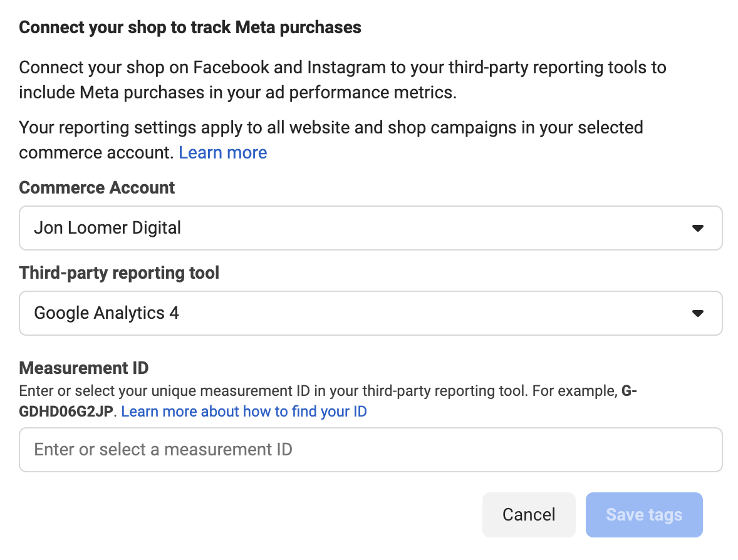738x560 pixels.
Task: Open 'Learn more about how to find your ID'
Action: [x=244, y=412]
